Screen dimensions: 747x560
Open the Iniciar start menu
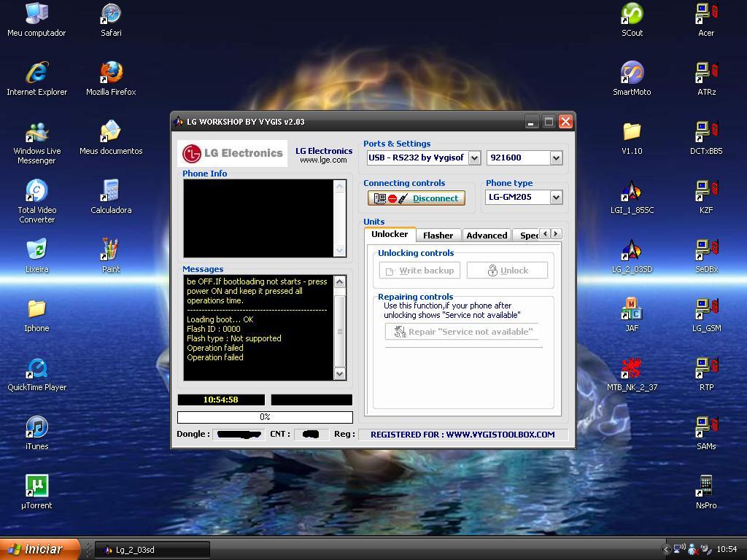[39, 549]
